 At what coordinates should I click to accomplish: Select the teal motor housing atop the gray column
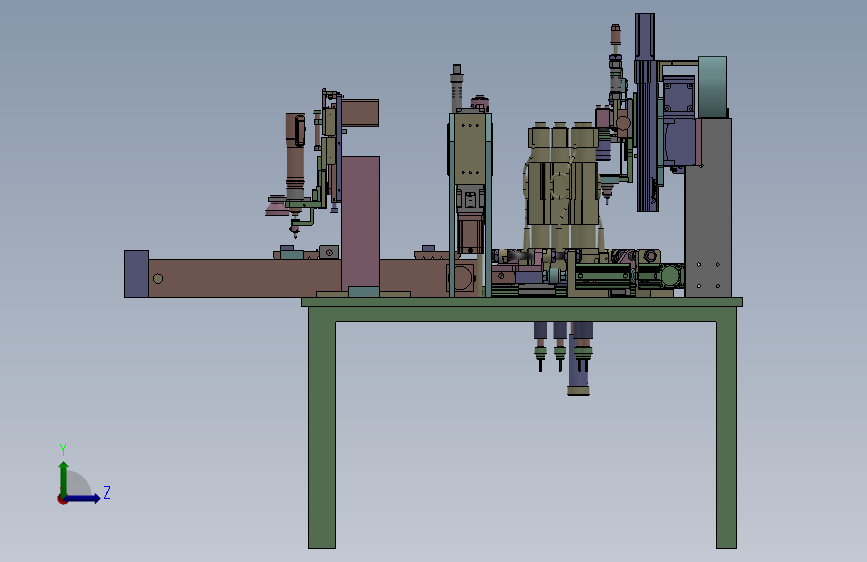[x=712, y=87]
